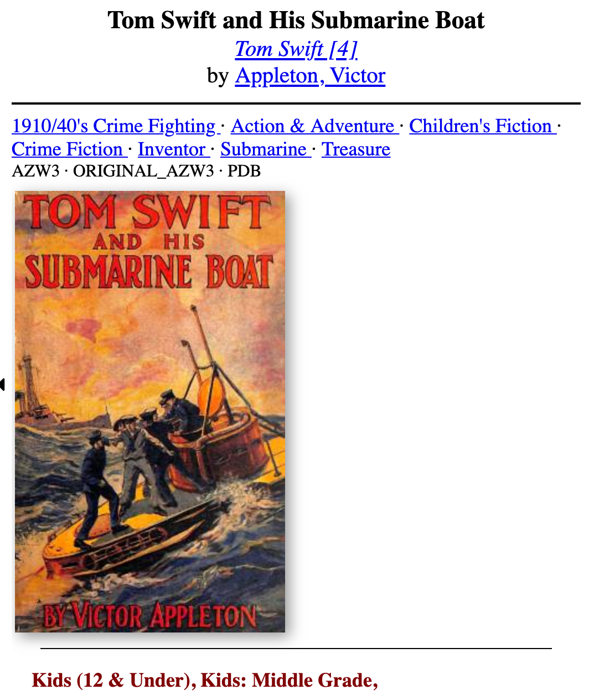Open the Appleton, Victor author link
Screen dimensions: 594x700
(310, 76)
